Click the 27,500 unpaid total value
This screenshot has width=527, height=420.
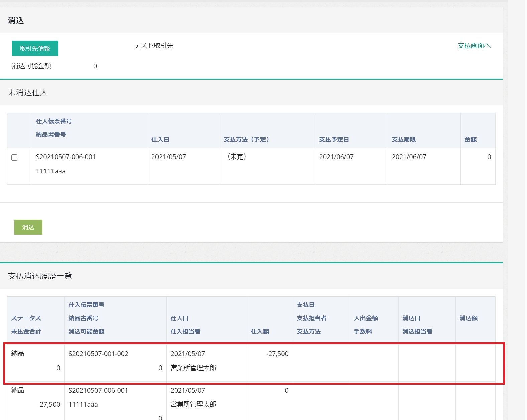pos(50,404)
